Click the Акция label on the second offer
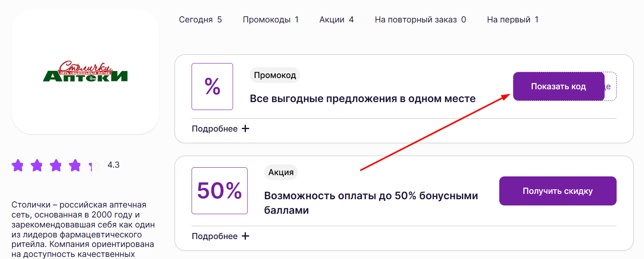644x259 pixels. click(281, 172)
